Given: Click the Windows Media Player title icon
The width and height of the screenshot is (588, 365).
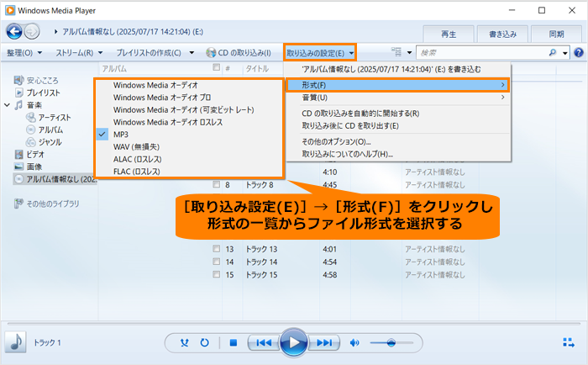Looking at the screenshot, I should [x=10, y=10].
